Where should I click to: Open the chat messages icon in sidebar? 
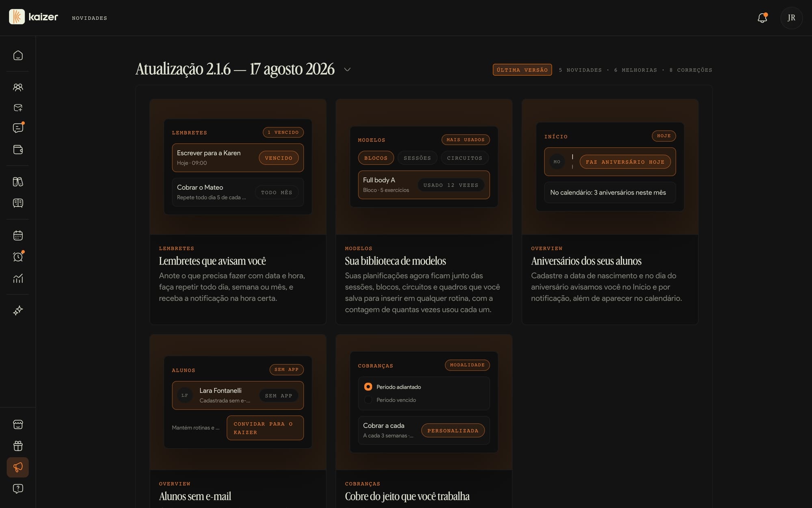18,128
